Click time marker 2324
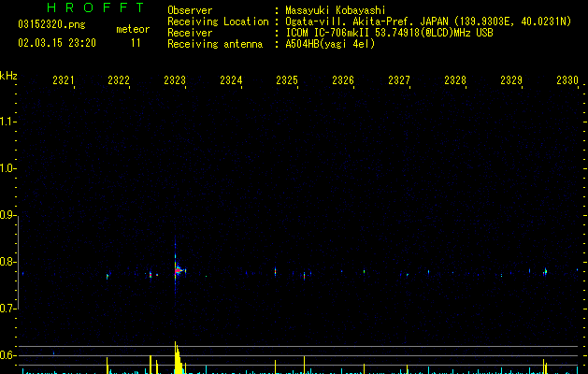Viewport: 588px width, 374px height. click(231, 80)
